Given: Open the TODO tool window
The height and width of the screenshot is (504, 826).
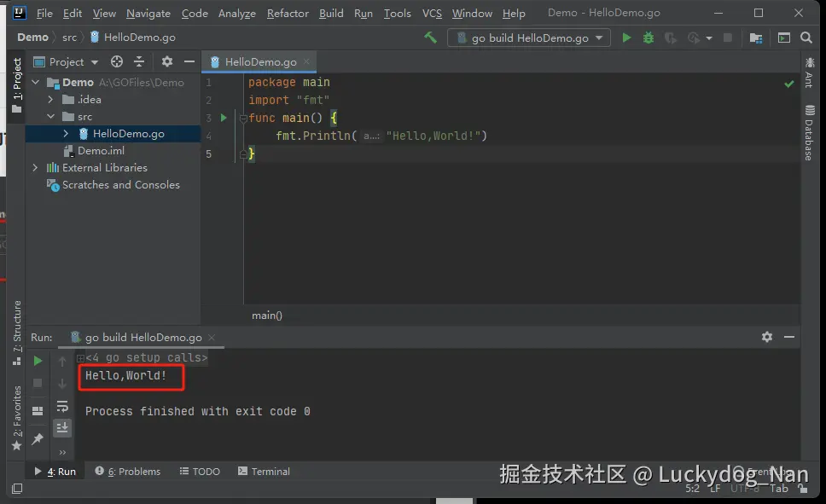Looking at the screenshot, I should pos(200,472).
